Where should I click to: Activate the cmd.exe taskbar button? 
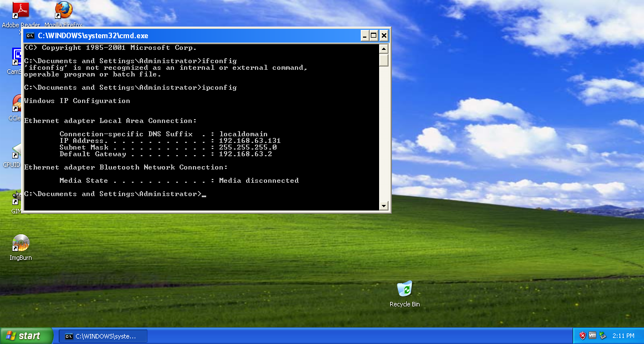pos(103,336)
